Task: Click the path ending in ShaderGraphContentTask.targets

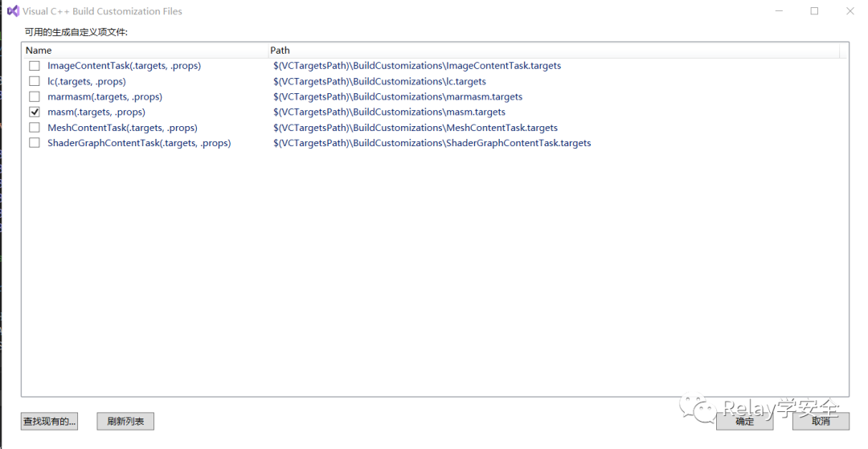Action: 432,143
